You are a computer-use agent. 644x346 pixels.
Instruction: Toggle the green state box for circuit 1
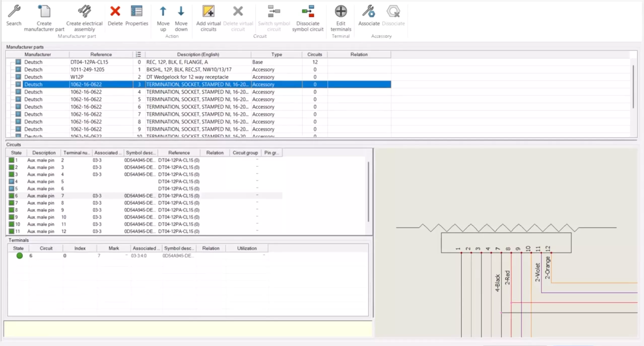[11, 160]
